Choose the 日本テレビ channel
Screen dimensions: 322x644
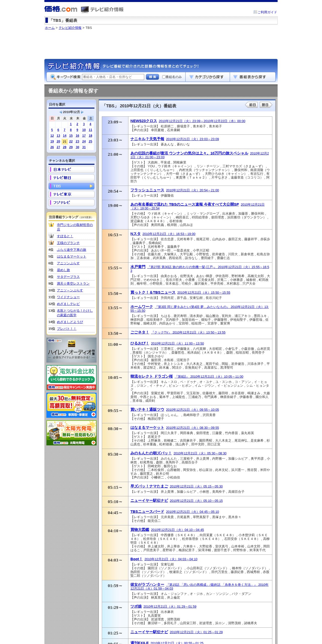(71, 170)
